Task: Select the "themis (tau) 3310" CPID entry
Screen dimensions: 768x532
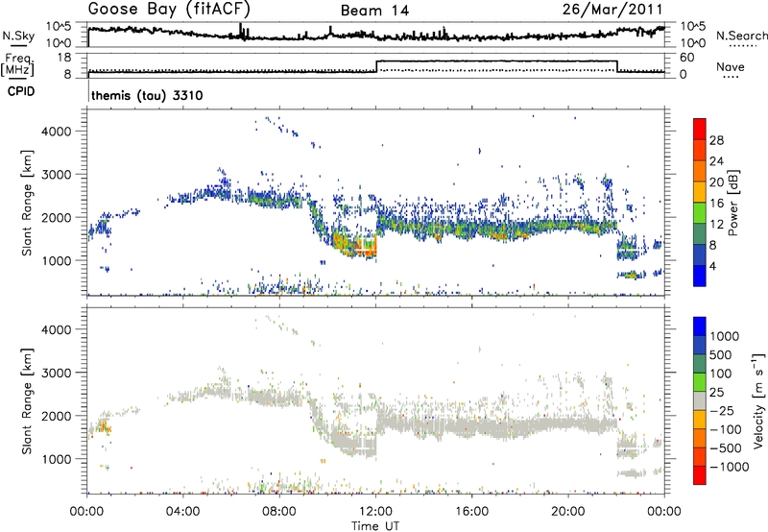Action: (x=147, y=95)
